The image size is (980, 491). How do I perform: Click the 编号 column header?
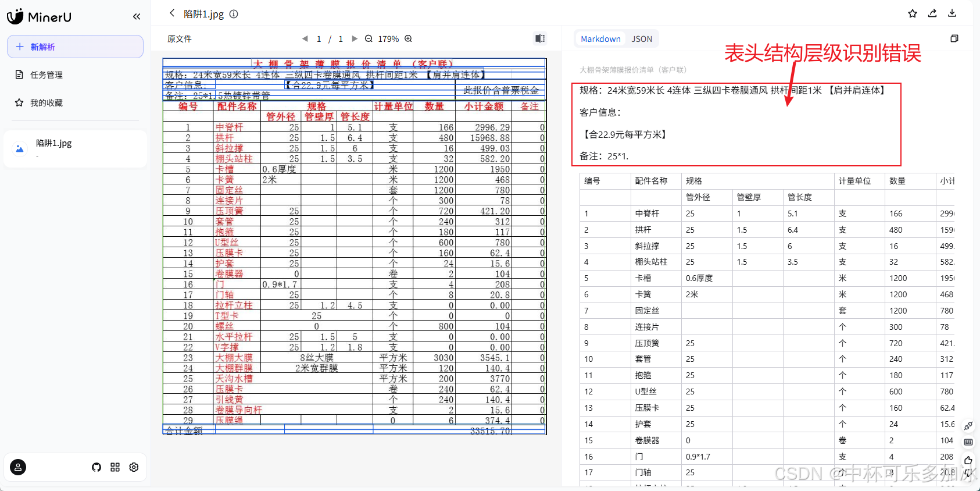click(x=605, y=181)
